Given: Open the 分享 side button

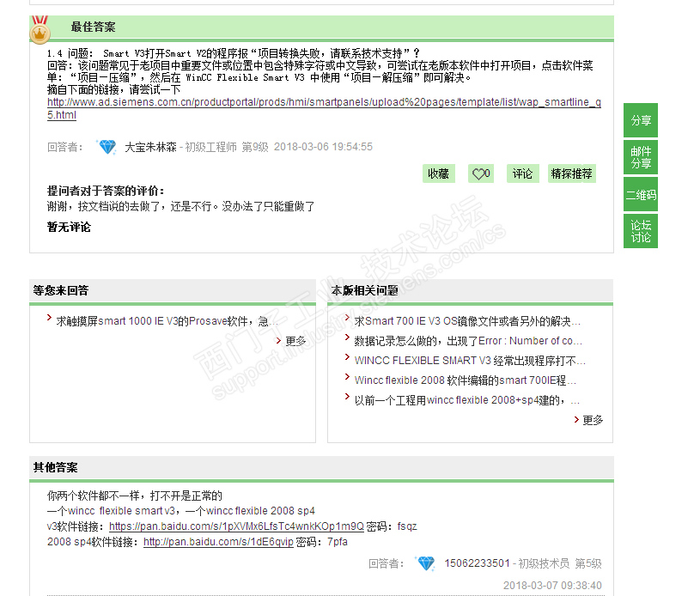Looking at the screenshot, I should point(641,120).
